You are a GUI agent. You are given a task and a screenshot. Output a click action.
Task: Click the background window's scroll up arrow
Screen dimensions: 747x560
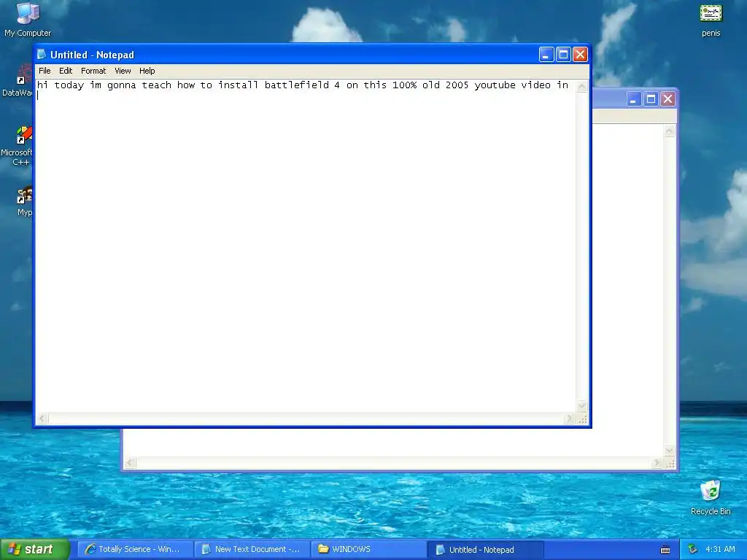click(670, 131)
